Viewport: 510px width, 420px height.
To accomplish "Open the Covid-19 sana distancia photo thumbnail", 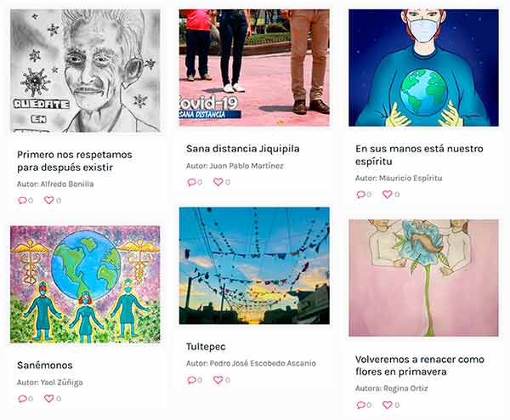I will (254, 68).
